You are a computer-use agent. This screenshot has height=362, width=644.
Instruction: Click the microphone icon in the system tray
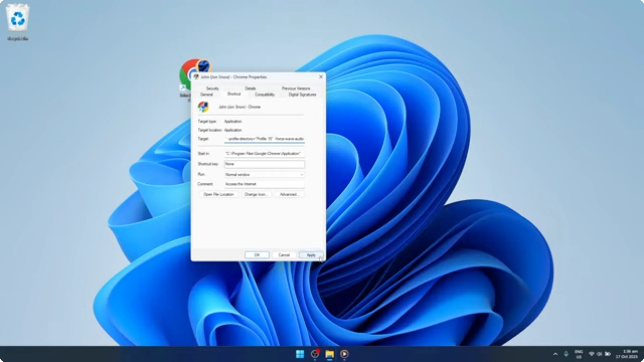(x=566, y=353)
